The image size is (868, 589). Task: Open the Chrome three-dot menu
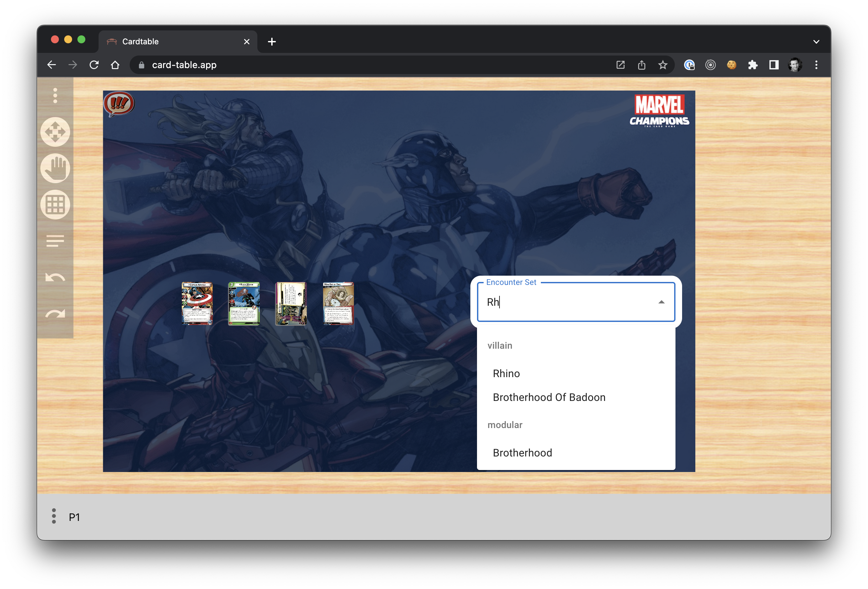pyautogui.click(x=816, y=65)
